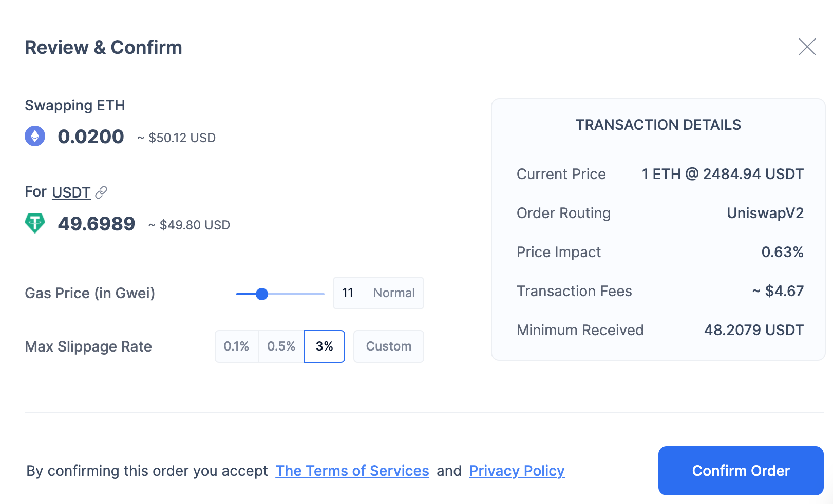The height and width of the screenshot is (504, 833).
Task: Click the UniswapV2 order routing value
Action: pyautogui.click(x=765, y=213)
